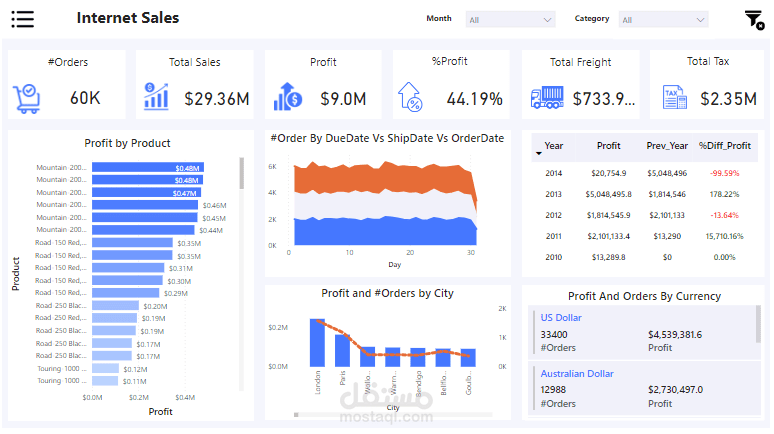Screen dimensions: 774x434
Task: Click the city chart horizontal scrollbar handle
Action: pos(296,415)
